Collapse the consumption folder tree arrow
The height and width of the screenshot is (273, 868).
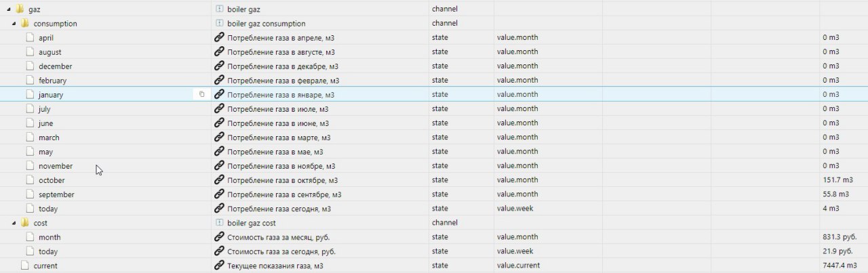tap(14, 24)
